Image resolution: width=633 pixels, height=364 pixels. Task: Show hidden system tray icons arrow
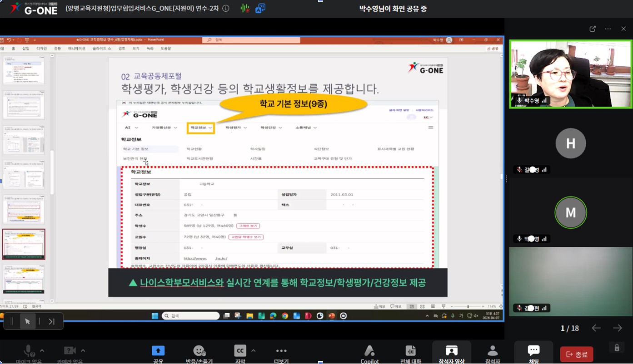427,316
